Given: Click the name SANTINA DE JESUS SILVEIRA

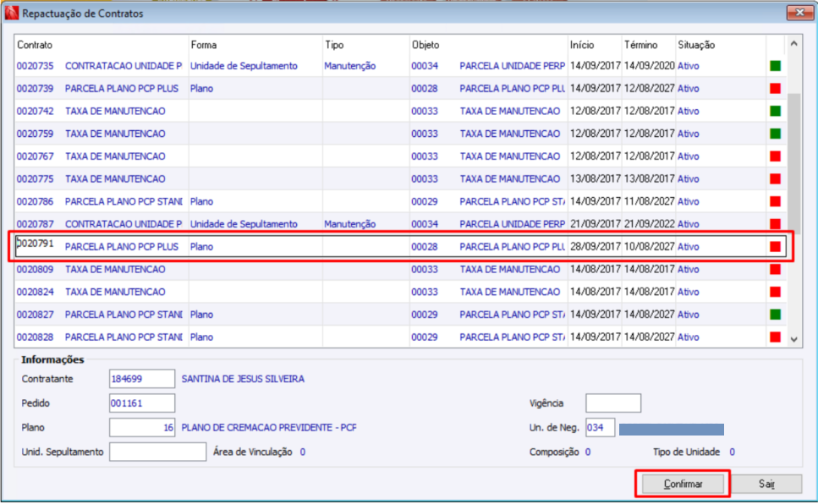Looking at the screenshot, I should coord(243,379).
